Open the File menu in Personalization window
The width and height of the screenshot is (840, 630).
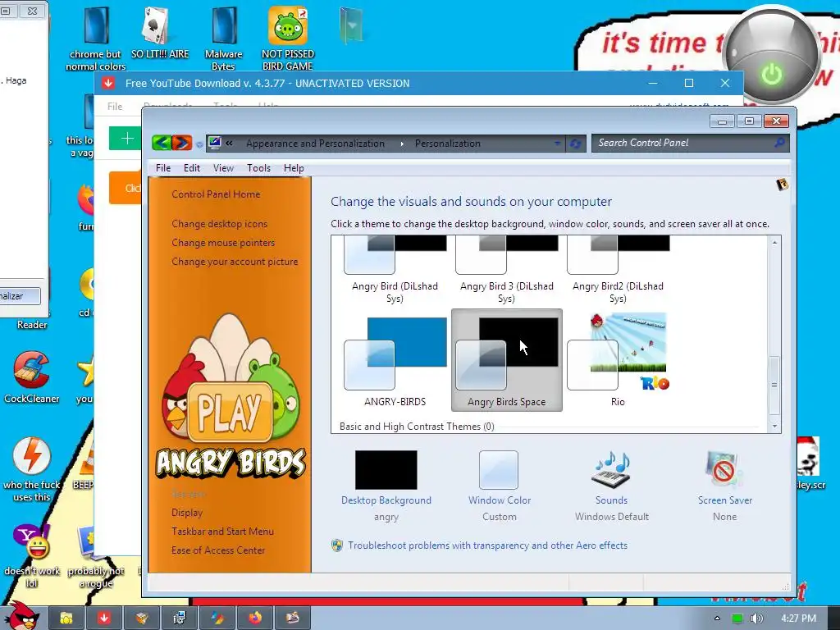[x=163, y=168]
